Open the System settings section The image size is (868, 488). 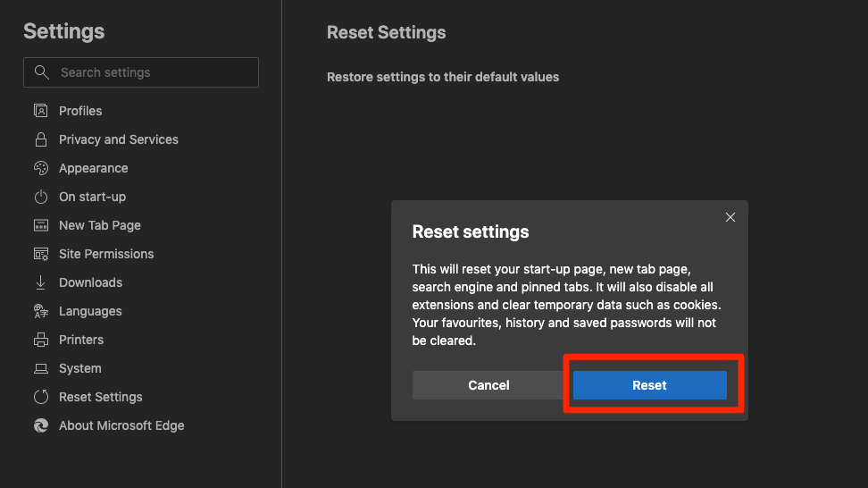tap(79, 368)
